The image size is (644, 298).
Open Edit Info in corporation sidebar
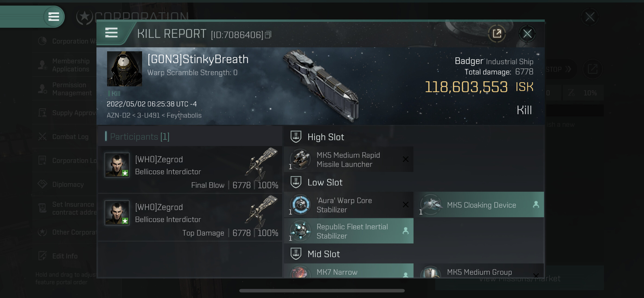click(x=65, y=256)
